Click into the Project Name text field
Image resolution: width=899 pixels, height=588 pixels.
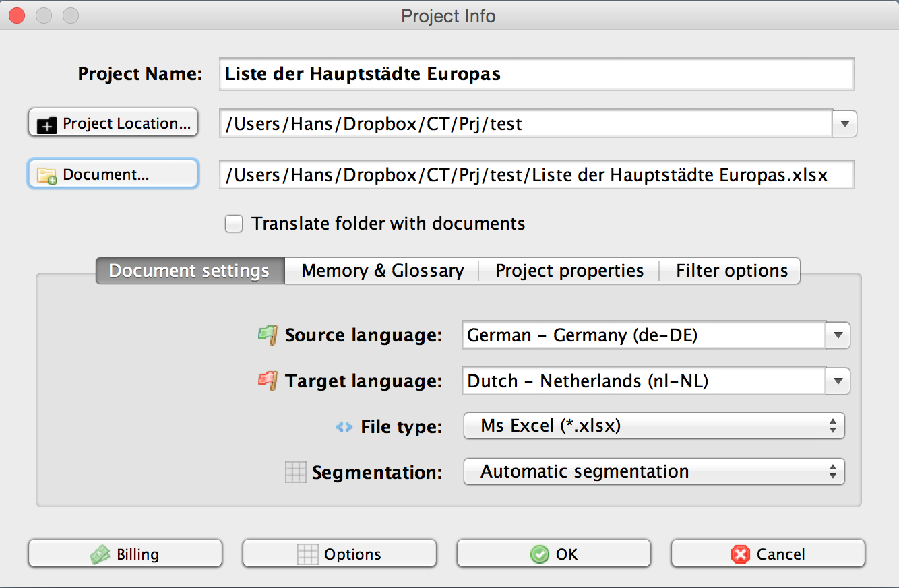tap(536, 74)
